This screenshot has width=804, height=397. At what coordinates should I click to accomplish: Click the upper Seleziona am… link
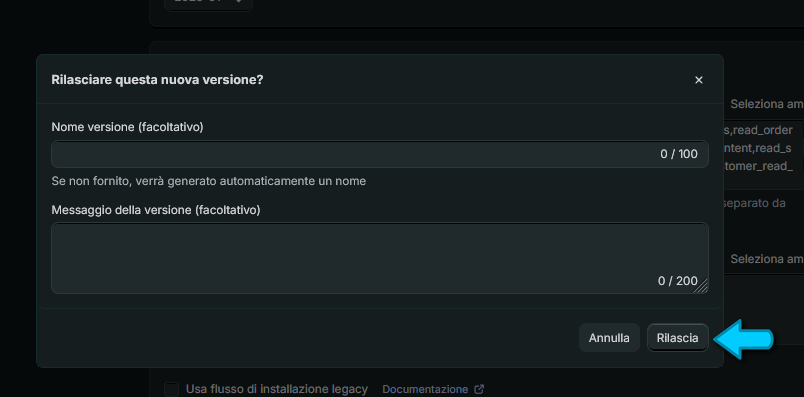point(767,104)
